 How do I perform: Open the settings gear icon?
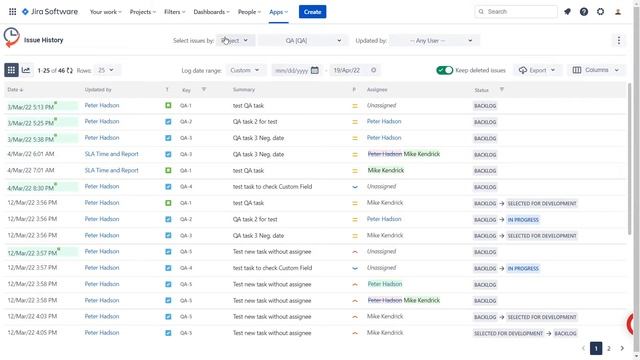pyautogui.click(x=600, y=12)
